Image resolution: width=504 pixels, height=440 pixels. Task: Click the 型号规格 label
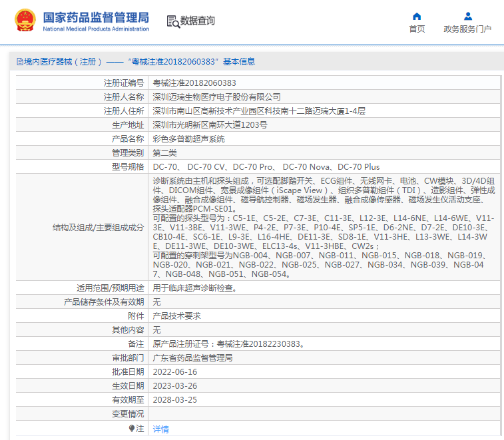tap(128, 167)
